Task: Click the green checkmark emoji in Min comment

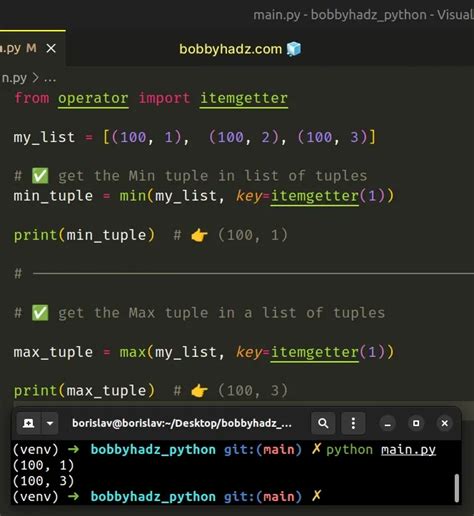Action: (40, 176)
